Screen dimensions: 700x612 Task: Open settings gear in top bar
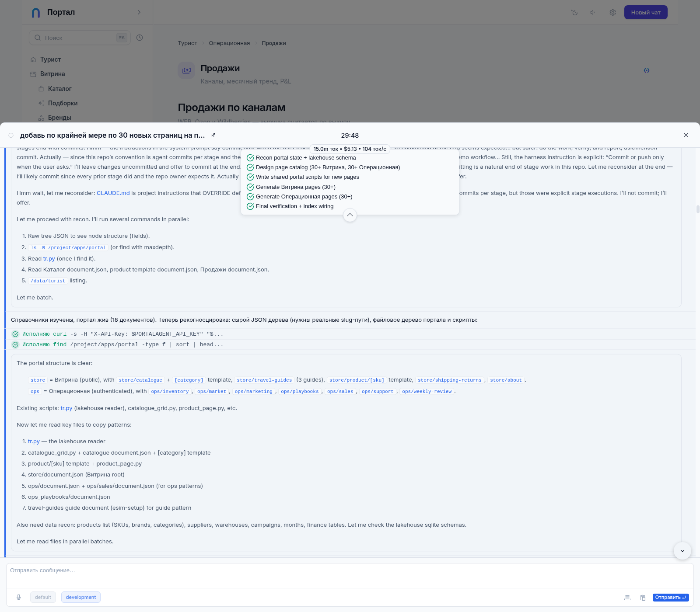coord(612,12)
